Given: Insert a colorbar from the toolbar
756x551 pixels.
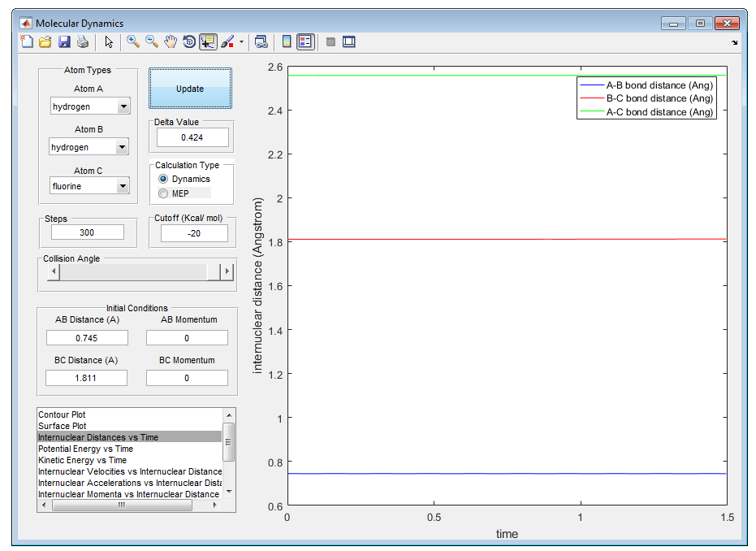Looking at the screenshot, I should tap(286, 42).
